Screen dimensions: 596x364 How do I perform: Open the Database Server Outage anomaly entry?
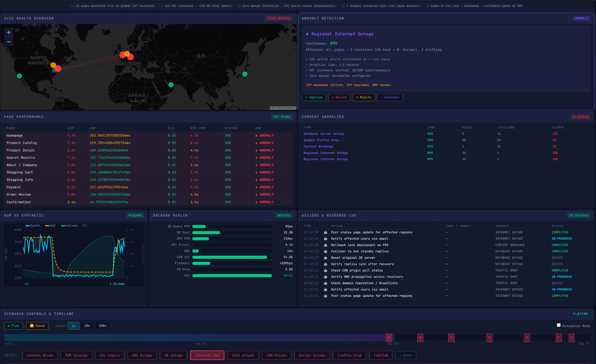324,134
